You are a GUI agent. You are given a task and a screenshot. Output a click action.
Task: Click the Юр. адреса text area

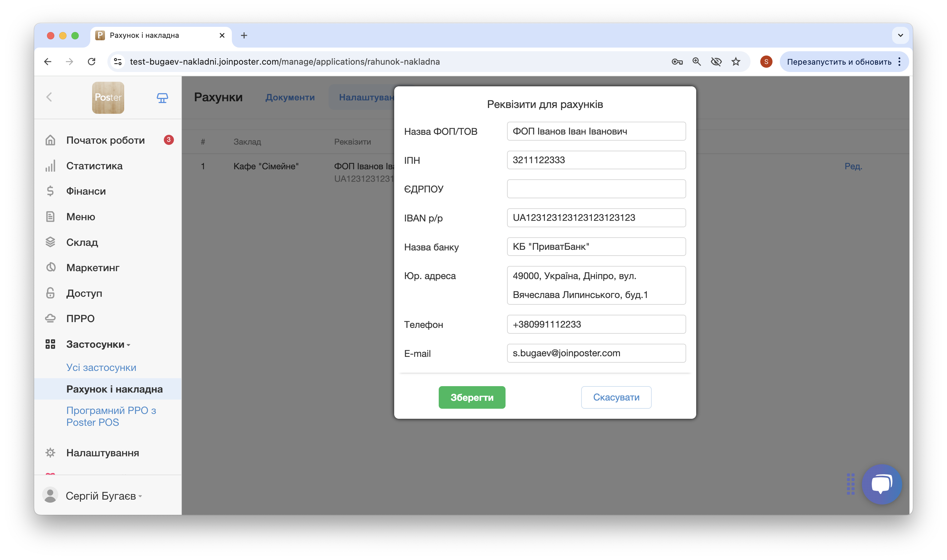pyautogui.click(x=596, y=285)
